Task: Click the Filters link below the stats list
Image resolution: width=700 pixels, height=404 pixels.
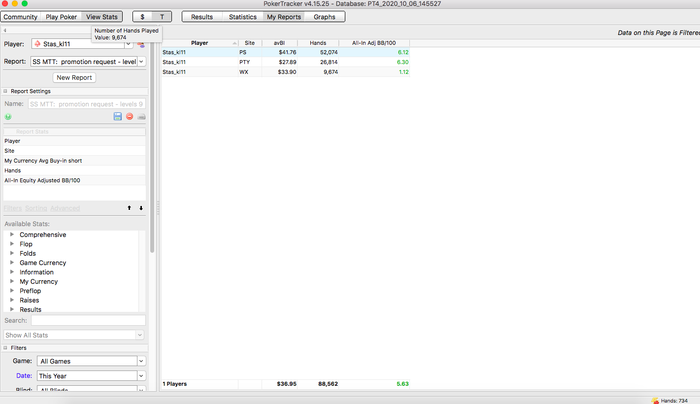Action: pyautogui.click(x=13, y=208)
